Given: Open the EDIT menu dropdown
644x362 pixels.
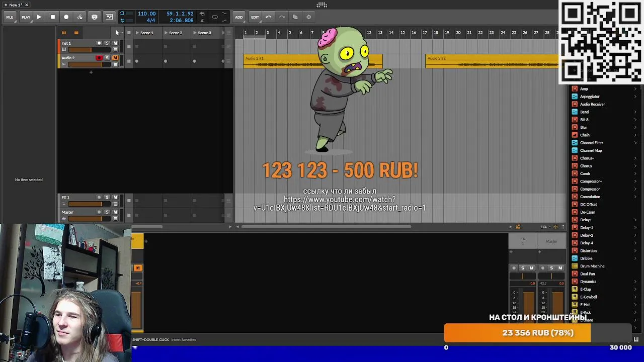Looking at the screenshot, I should (x=255, y=17).
